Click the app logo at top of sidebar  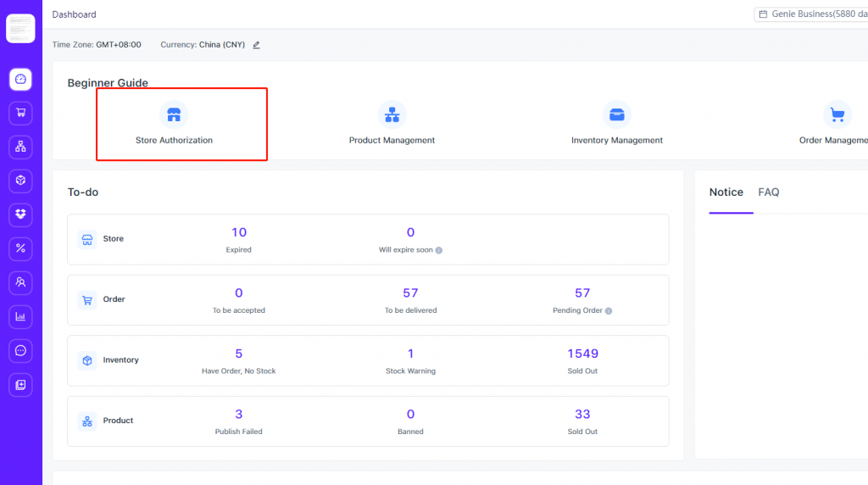point(20,28)
